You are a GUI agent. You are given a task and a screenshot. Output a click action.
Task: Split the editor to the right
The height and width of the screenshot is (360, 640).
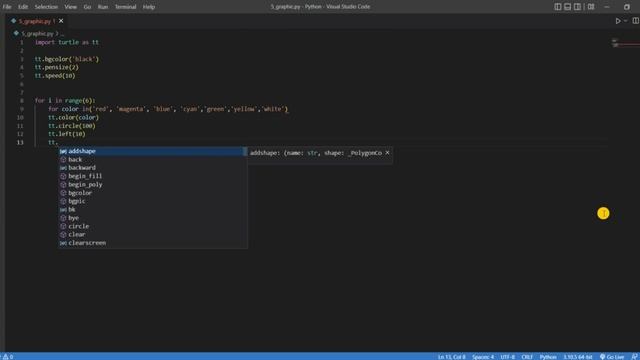point(636,21)
